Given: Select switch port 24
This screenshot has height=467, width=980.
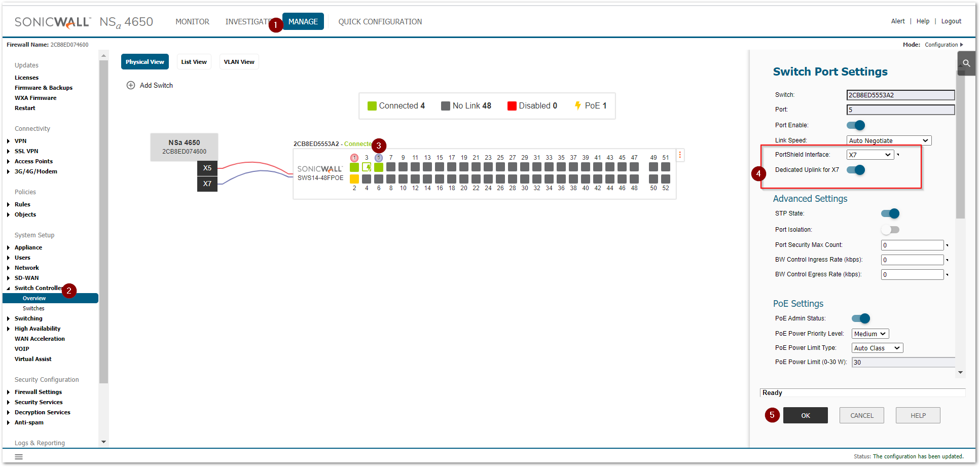Looking at the screenshot, I should [488, 179].
